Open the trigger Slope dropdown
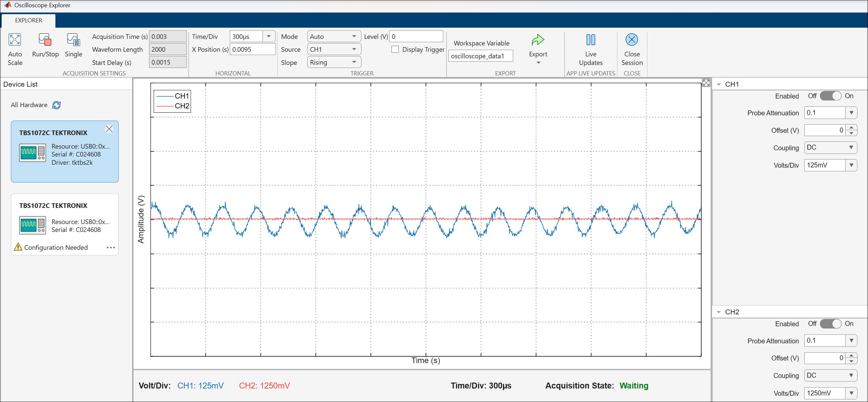This screenshot has width=868, height=402. pos(334,62)
